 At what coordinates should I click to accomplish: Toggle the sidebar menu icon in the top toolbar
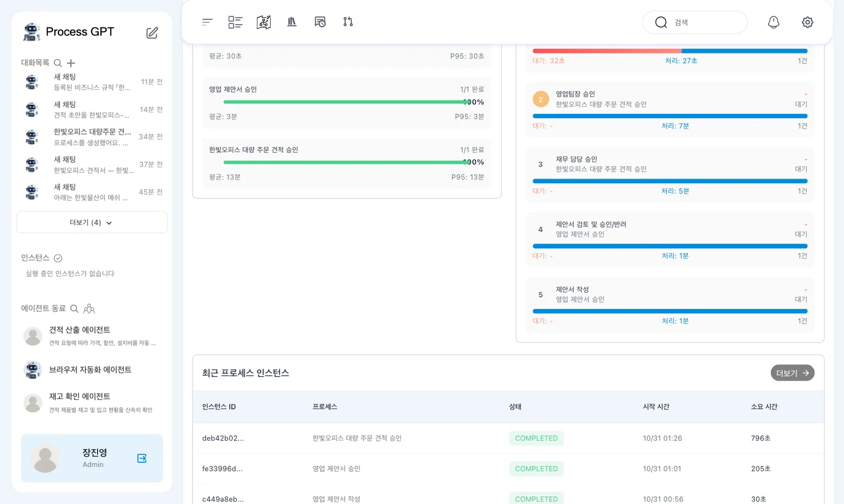[207, 22]
